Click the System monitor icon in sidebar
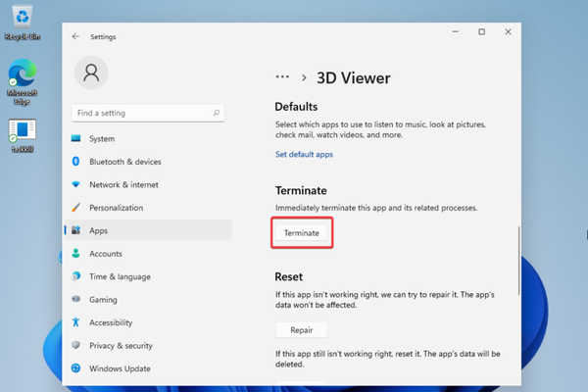This screenshot has height=392, width=588. (x=75, y=138)
